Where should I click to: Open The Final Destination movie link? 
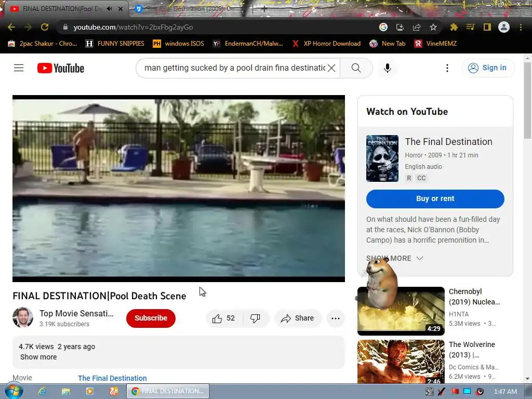click(112, 378)
